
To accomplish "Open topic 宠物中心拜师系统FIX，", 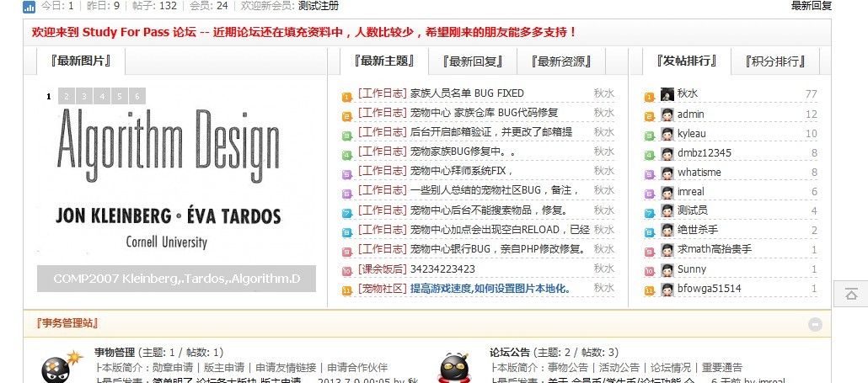I will click(462, 171).
